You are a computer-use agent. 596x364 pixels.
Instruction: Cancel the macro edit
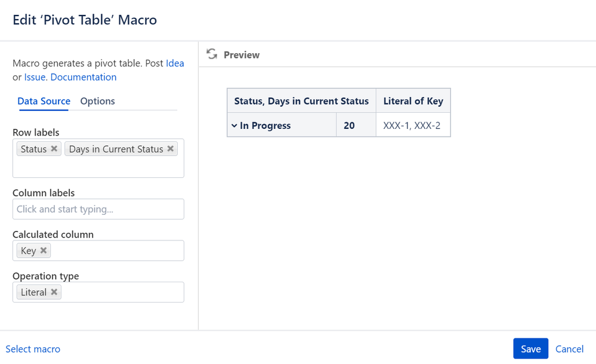pyautogui.click(x=569, y=349)
